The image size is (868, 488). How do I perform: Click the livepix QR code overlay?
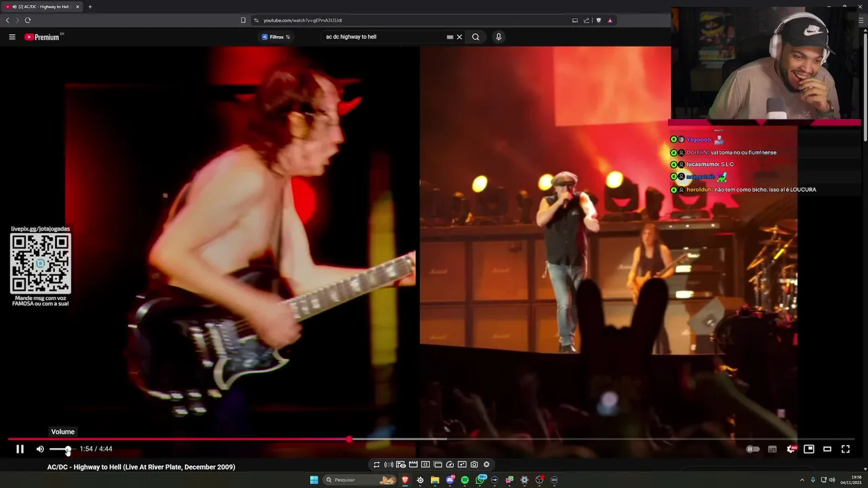click(x=41, y=264)
